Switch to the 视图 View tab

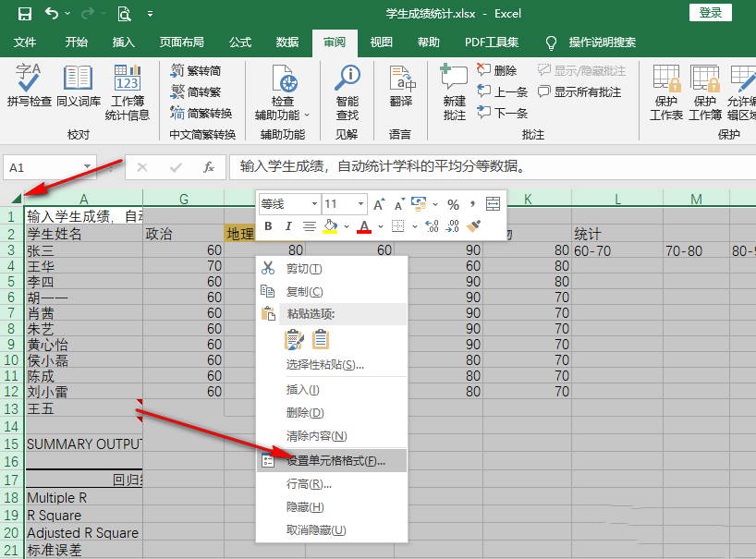(381, 43)
